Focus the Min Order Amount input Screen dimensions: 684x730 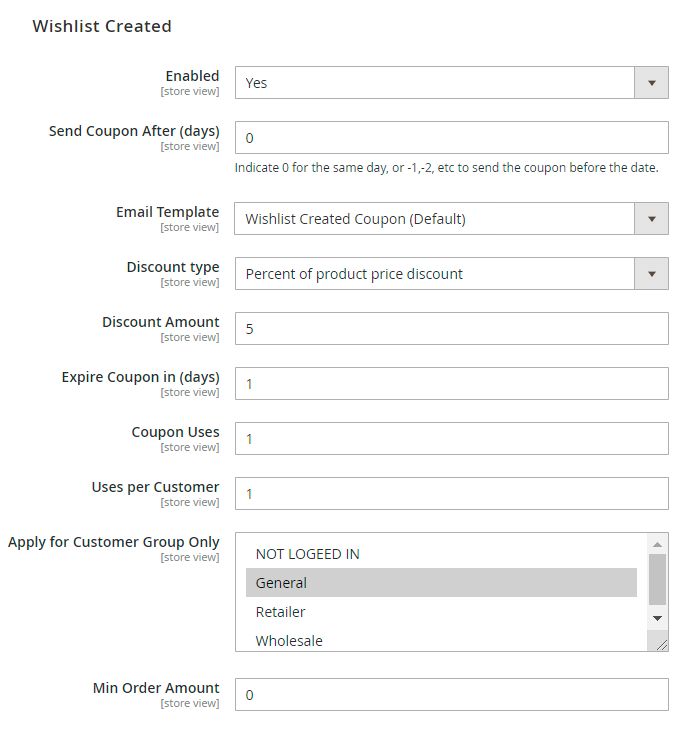click(451, 694)
